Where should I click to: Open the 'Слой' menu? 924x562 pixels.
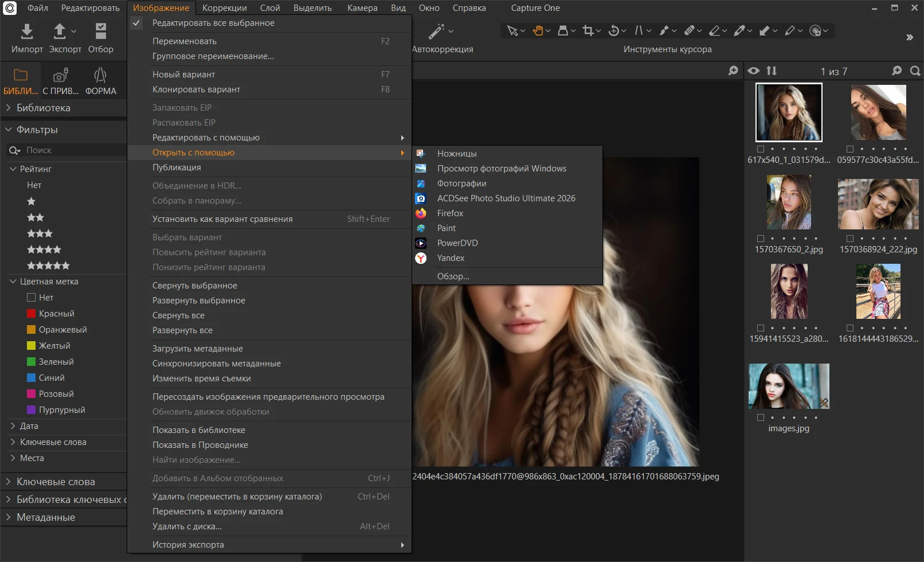pyautogui.click(x=270, y=8)
